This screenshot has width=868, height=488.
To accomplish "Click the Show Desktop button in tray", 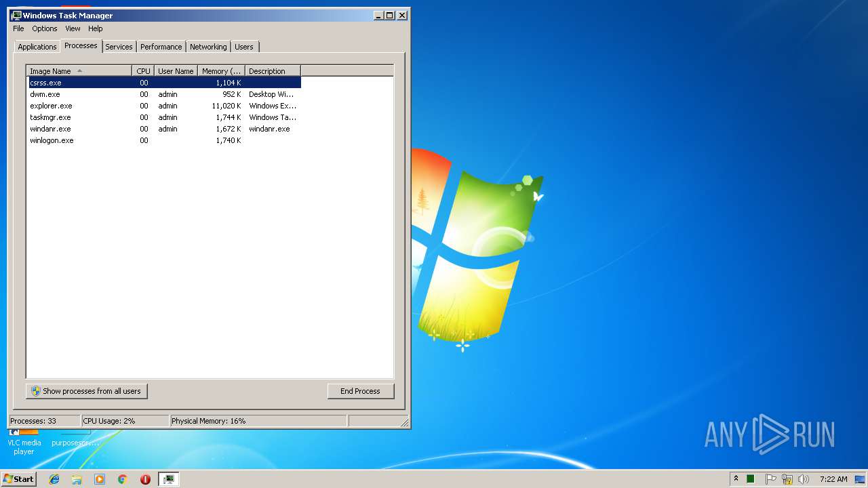I will pyautogui.click(x=861, y=479).
